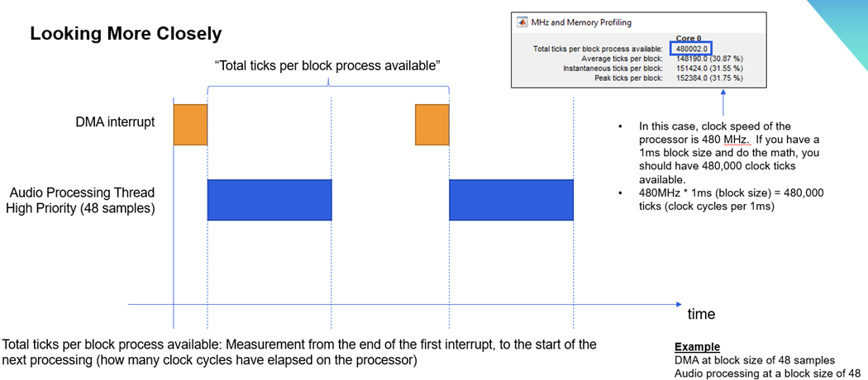Viewport: 868px width, 380px height.
Task: Click the MHz and Memory Profiling window icon
Action: pos(522,22)
